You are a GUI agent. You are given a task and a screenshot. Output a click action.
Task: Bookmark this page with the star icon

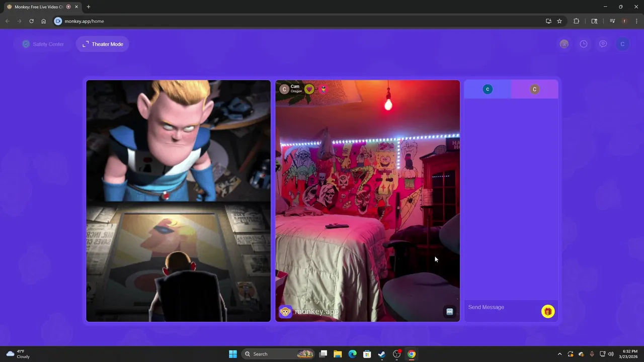(559, 21)
